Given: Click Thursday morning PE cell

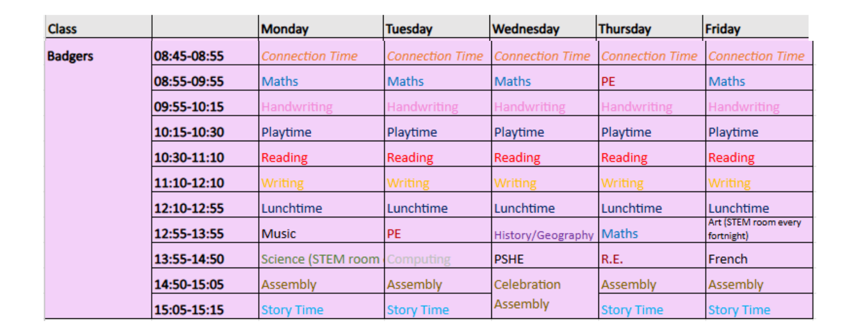Looking at the screenshot, I should 652,78.
